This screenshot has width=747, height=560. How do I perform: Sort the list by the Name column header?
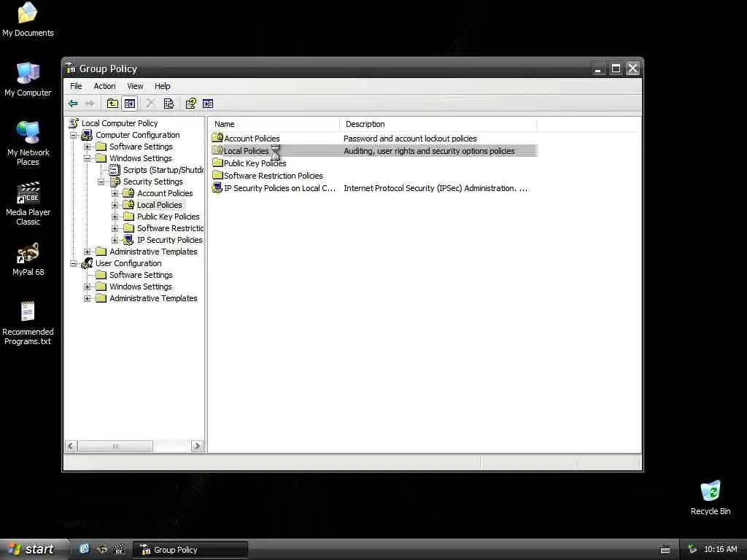(274, 124)
